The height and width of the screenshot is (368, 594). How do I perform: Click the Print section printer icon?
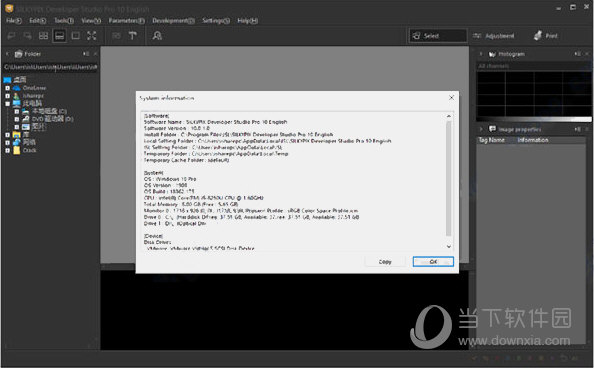pyautogui.click(x=538, y=36)
